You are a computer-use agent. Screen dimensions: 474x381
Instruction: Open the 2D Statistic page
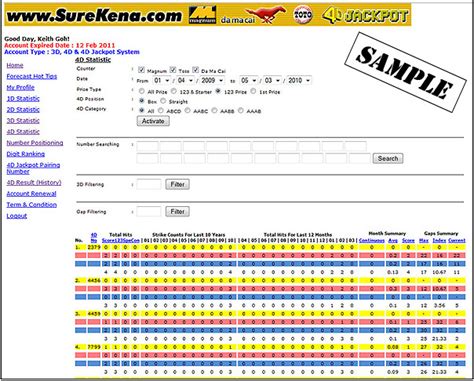[23, 109]
